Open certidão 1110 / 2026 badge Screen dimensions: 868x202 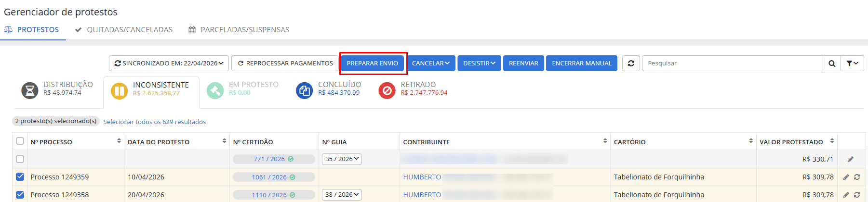coord(274,195)
